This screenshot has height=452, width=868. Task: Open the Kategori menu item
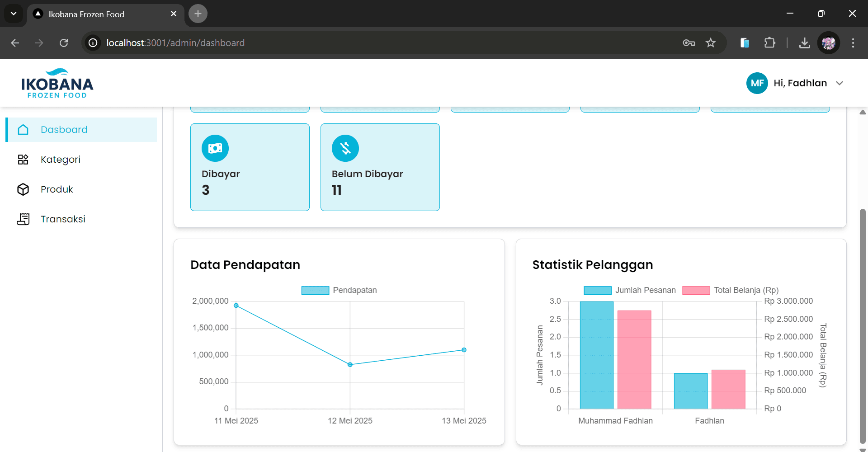(61, 160)
